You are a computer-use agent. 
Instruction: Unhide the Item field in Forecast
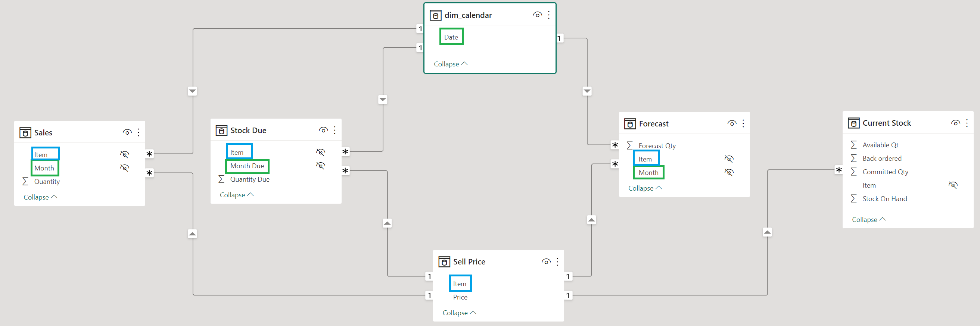[729, 159]
